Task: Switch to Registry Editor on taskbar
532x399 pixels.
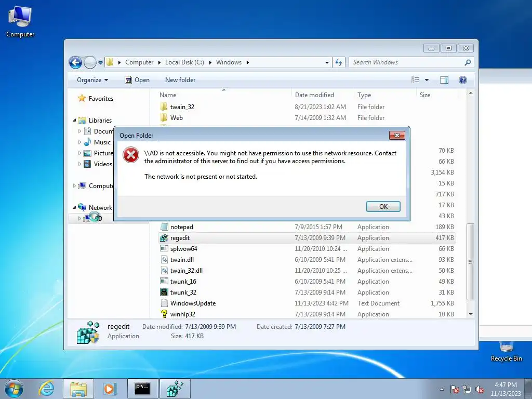Action: (x=175, y=389)
